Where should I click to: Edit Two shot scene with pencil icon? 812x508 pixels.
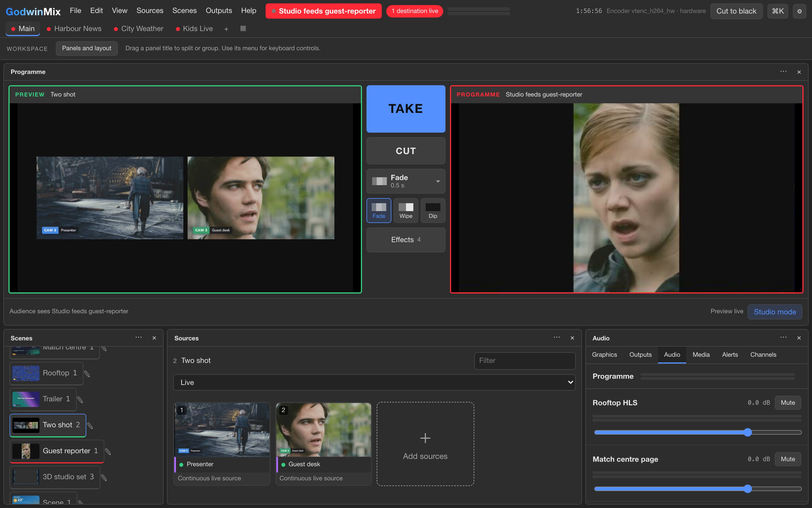[x=90, y=426]
